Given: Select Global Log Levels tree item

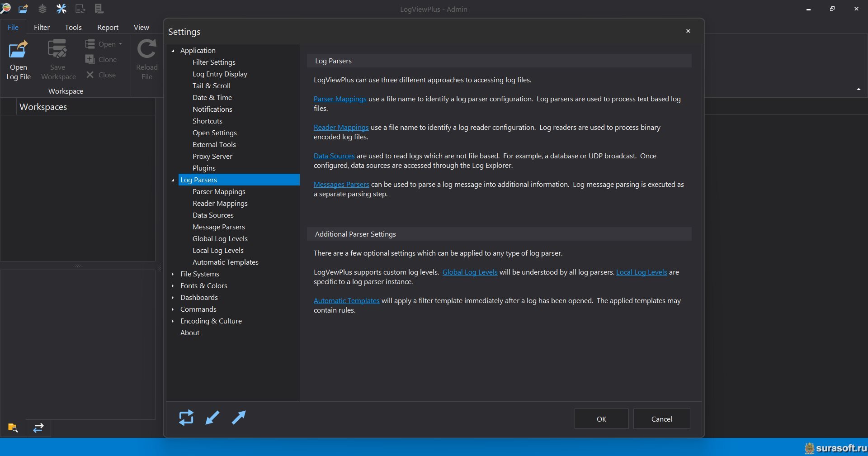Looking at the screenshot, I should [220, 238].
